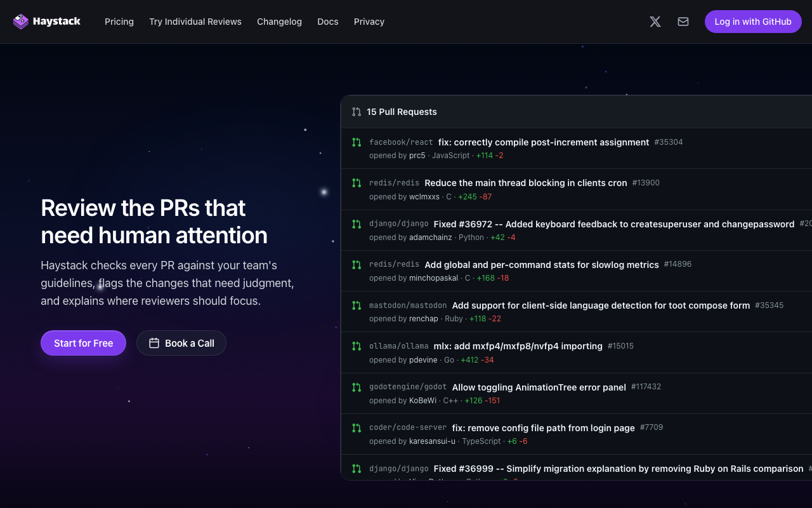Click the 'Review the PRs that need human attention' headline
This screenshot has width=812, height=508.
coord(154,222)
